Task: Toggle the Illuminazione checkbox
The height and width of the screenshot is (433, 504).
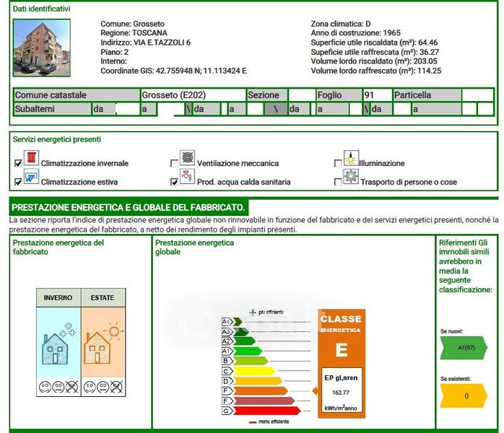Action: coord(338,163)
